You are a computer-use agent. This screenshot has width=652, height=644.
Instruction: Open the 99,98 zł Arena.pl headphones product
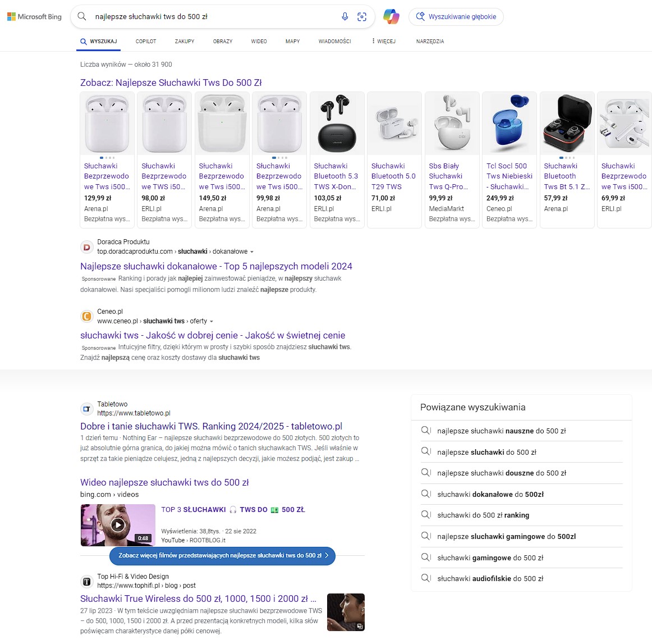tap(279, 160)
